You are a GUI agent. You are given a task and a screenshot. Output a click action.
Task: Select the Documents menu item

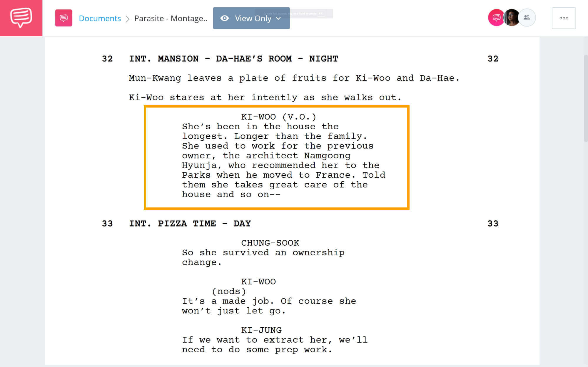(x=99, y=18)
